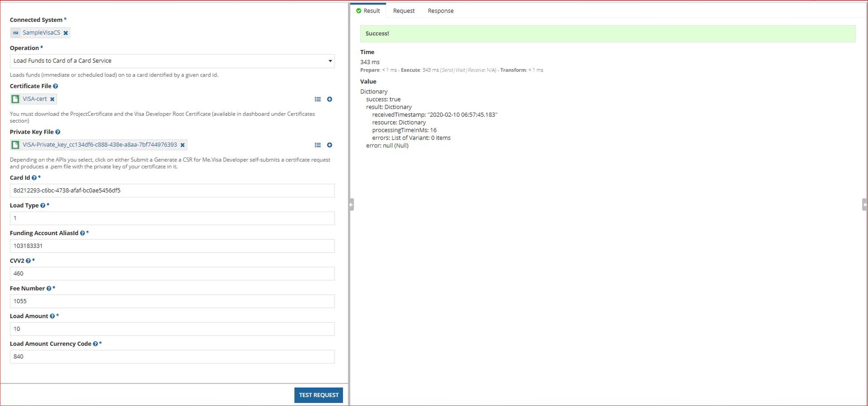Show Card Id help tooltip icon
This screenshot has height=406, width=868.
(x=34, y=178)
